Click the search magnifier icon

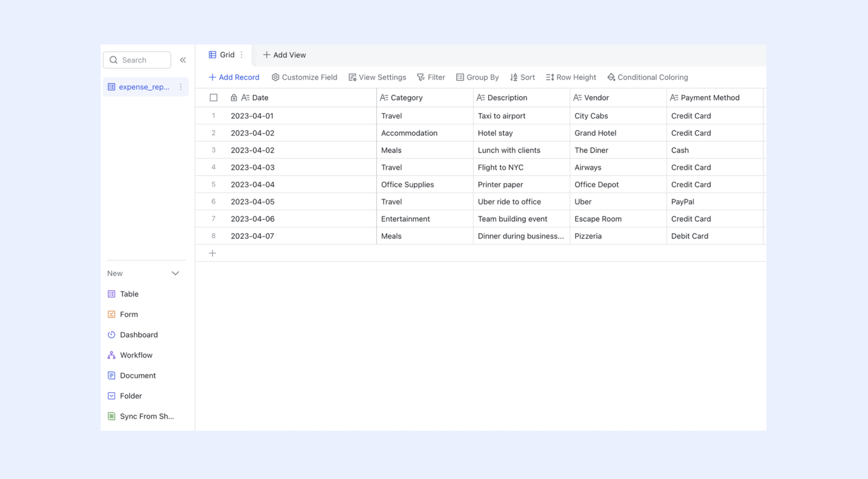click(113, 60)
